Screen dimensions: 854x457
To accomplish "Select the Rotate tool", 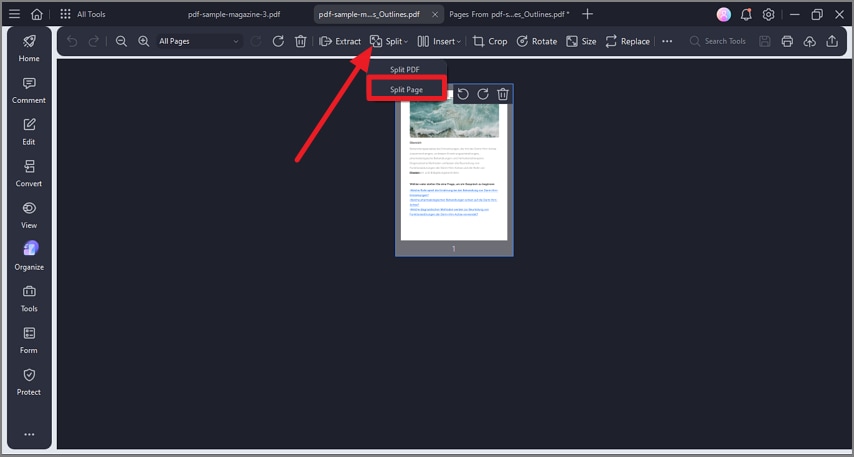I will [x=536, y=41].
